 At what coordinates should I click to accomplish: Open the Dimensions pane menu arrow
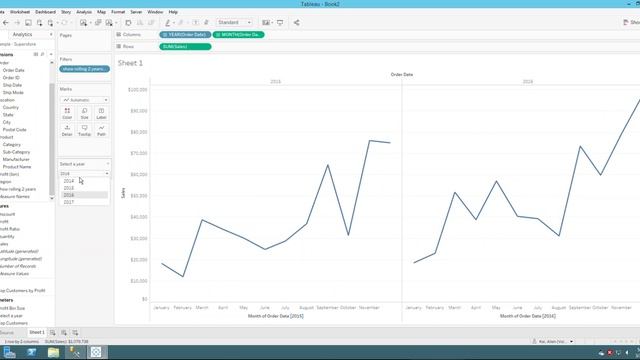(x=51, y=54)
